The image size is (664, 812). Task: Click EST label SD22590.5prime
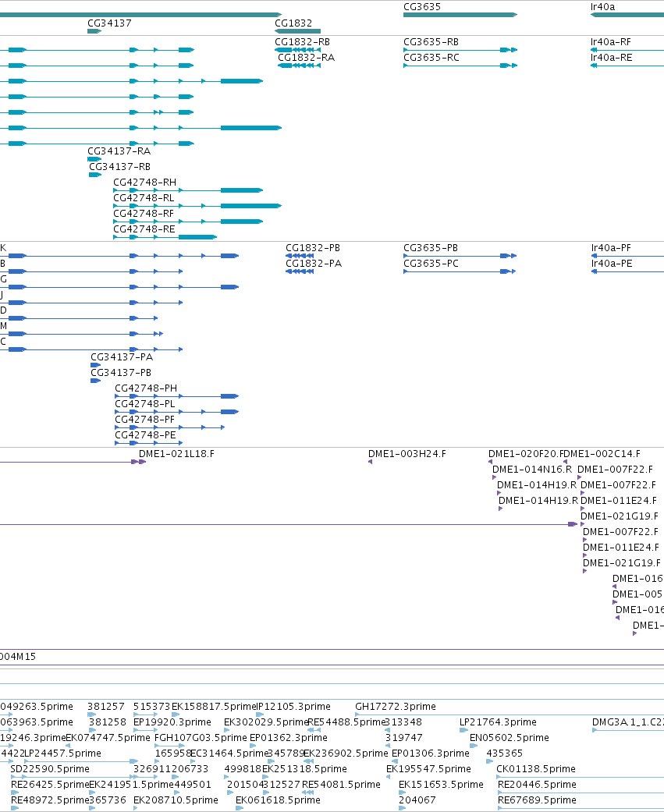[50, 769]
